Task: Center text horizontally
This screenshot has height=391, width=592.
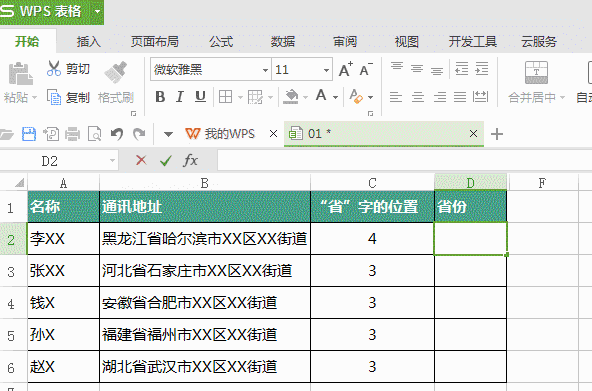Action: 418,97
